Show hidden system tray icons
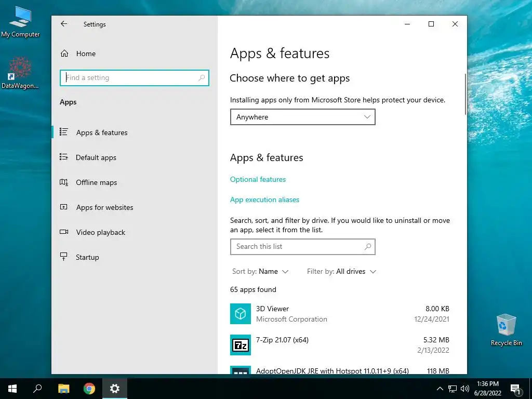 [x=440, y=389]
